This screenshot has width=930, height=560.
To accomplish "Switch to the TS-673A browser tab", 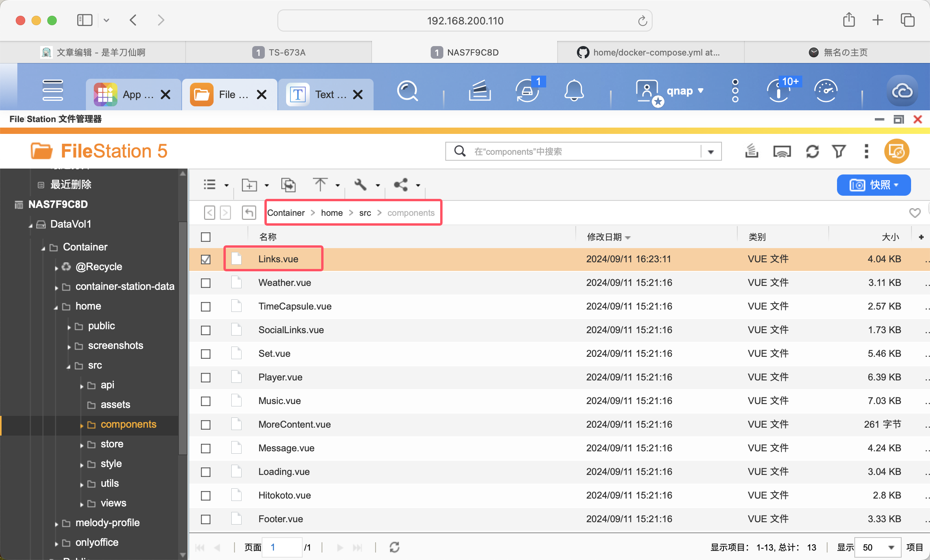I will (279, 52).
